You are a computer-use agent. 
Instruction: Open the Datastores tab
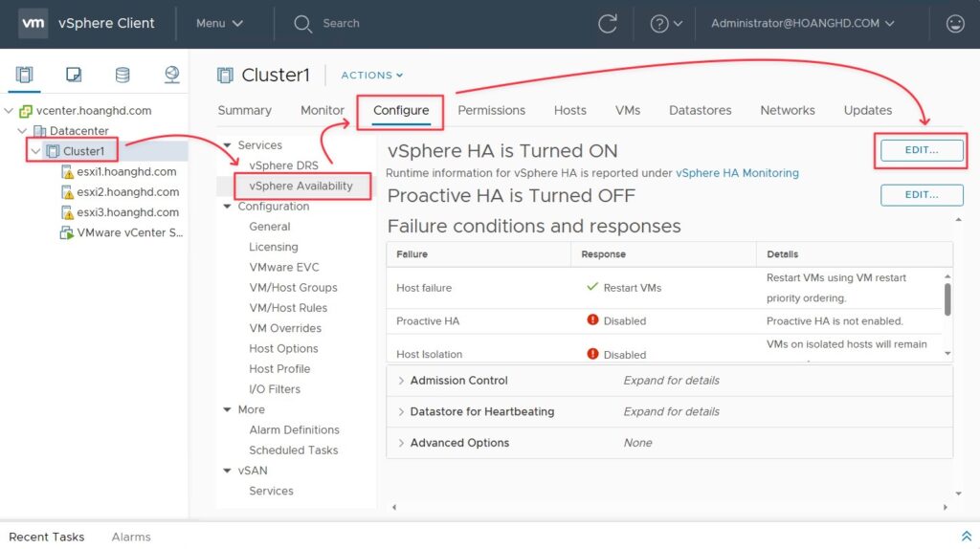700,111
